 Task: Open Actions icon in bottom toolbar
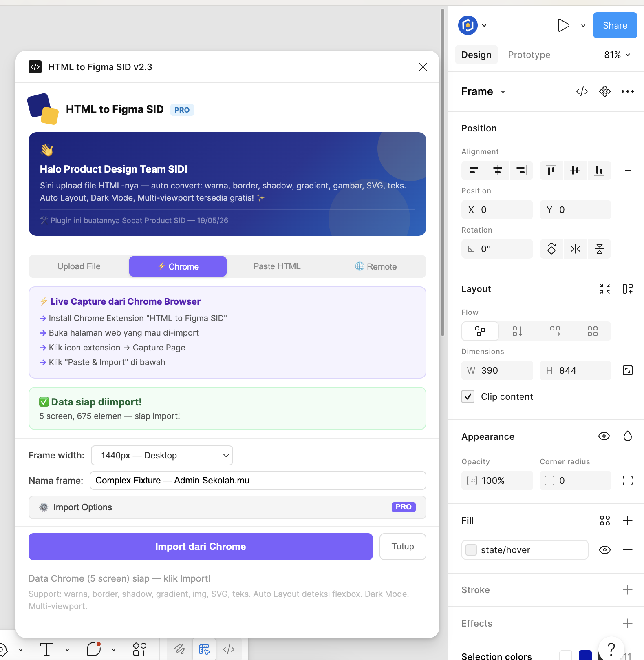pyautogui.click(x=139, y=649)
